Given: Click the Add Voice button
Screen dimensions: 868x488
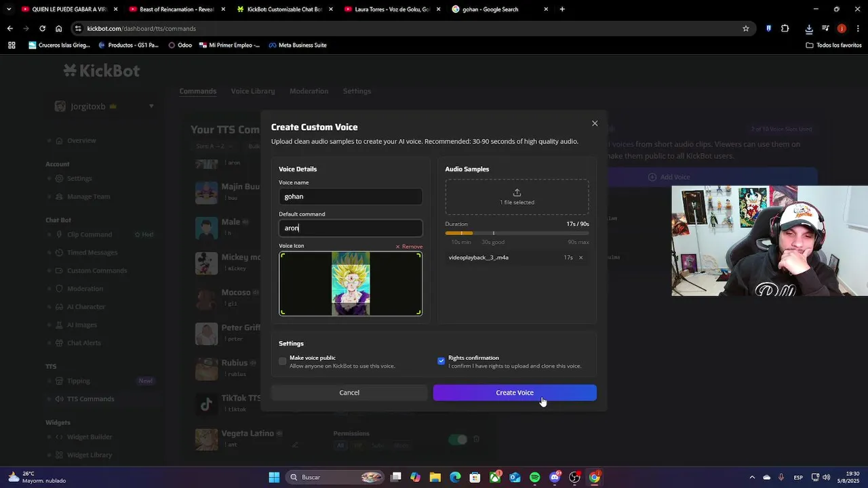Looking at the screenshot, I should click(669, 177).
